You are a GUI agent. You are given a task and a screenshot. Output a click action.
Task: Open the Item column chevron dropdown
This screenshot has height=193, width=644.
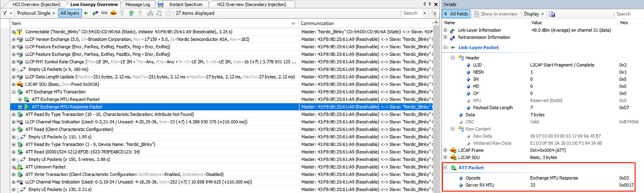293,23
